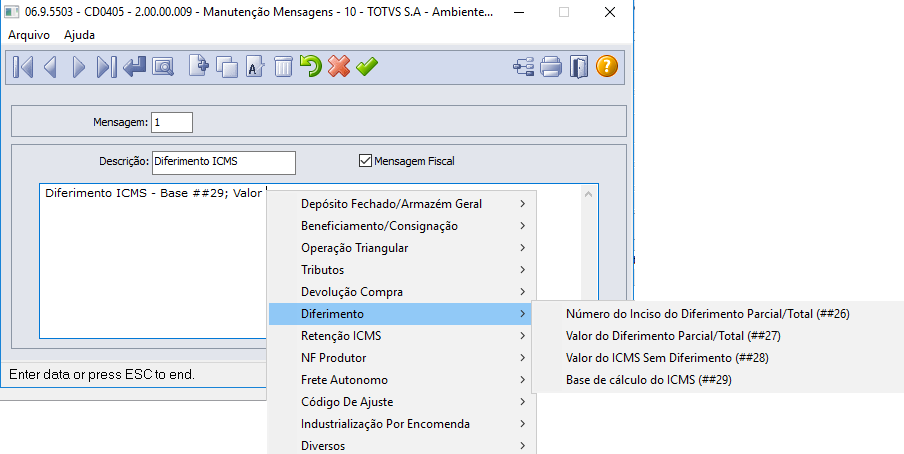Copy the current record icon
The width and height of the screenshot is (904, 454).
point(227,67)
